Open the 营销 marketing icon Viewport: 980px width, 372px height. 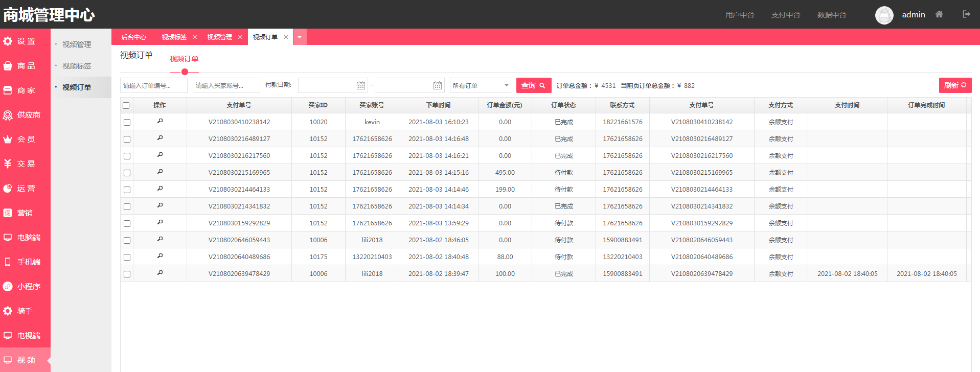point(8,213)
